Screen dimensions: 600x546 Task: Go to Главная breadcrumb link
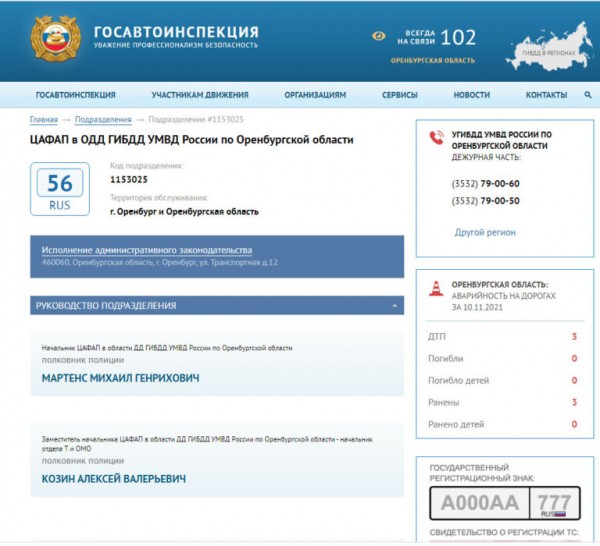tap(44, 119)
